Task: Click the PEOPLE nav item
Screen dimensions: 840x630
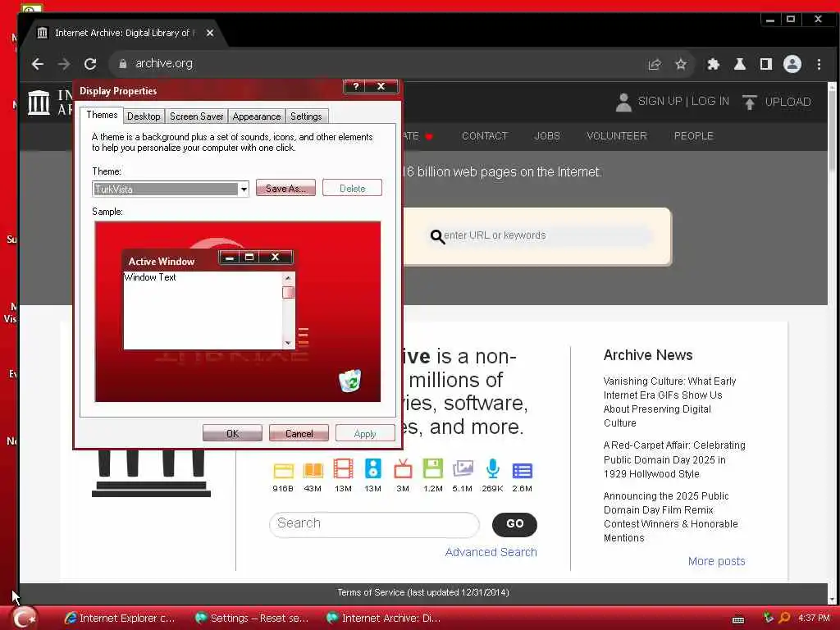Action: pyautogui.click(x=693, y=136)
